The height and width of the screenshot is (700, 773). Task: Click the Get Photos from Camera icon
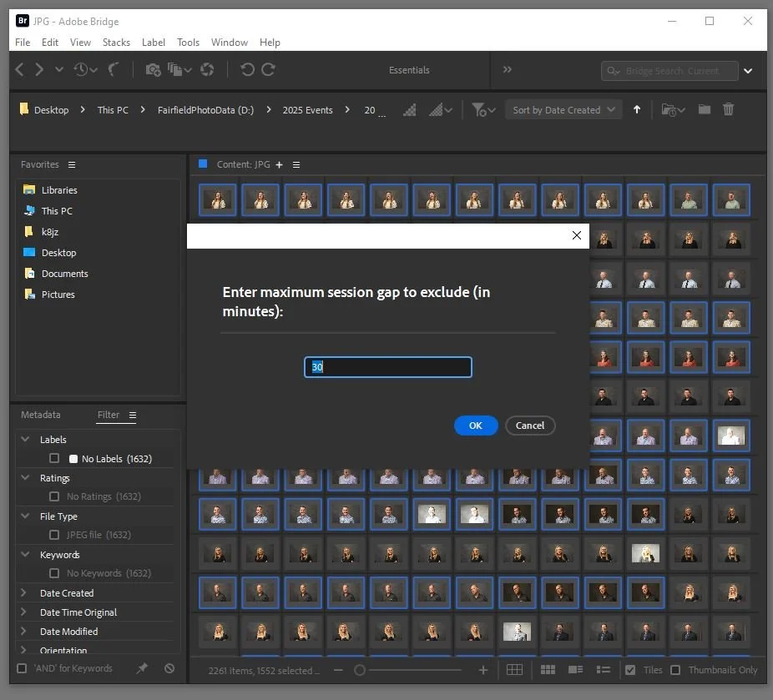153,70
